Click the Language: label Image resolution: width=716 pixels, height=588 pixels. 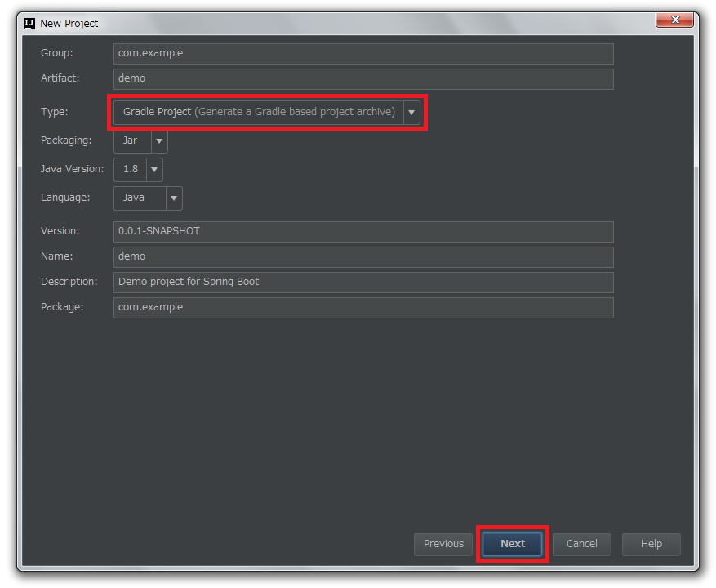(65, 198)
